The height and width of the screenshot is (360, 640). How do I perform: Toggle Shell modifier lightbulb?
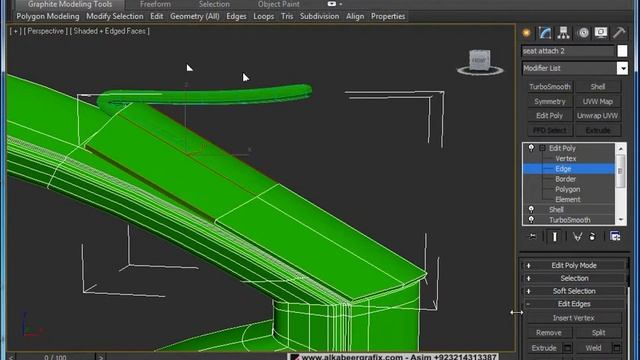[x=531, y=209]
